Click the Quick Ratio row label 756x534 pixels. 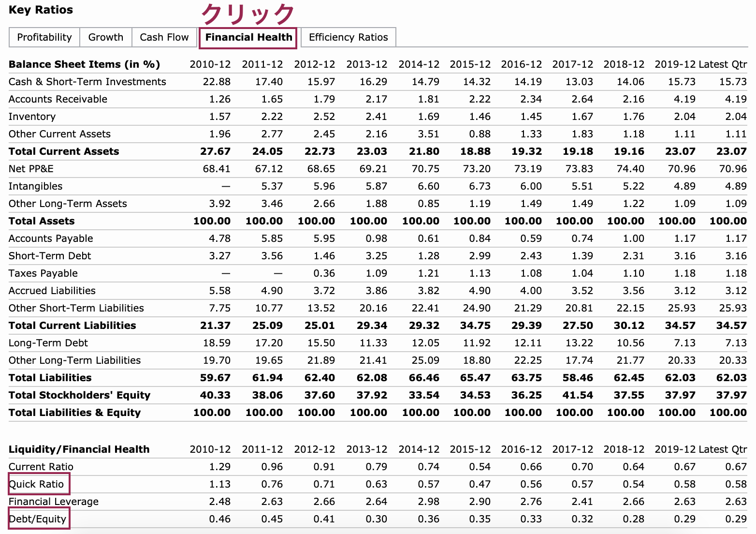pyautogui.click(x=37, y=484)
